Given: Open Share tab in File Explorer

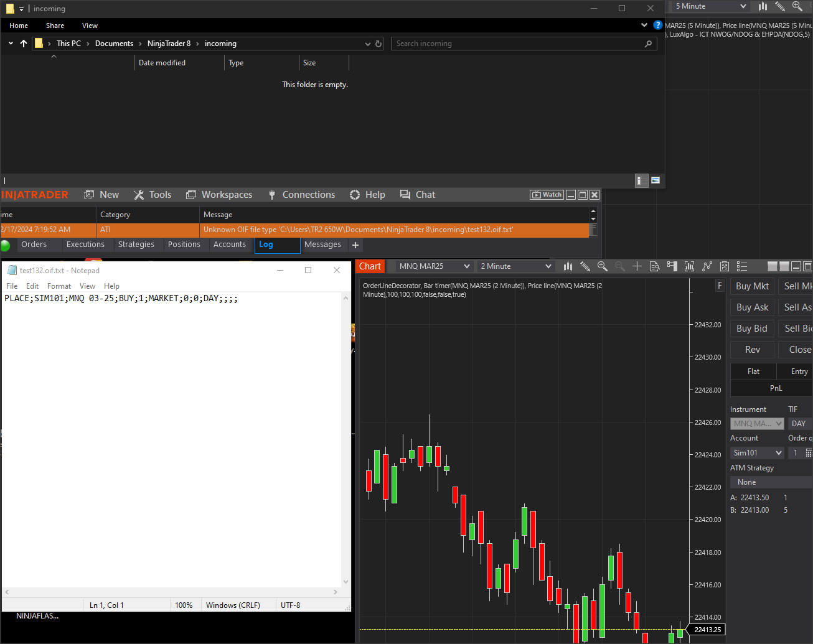Looking at the screenshot, I should 55,26.
